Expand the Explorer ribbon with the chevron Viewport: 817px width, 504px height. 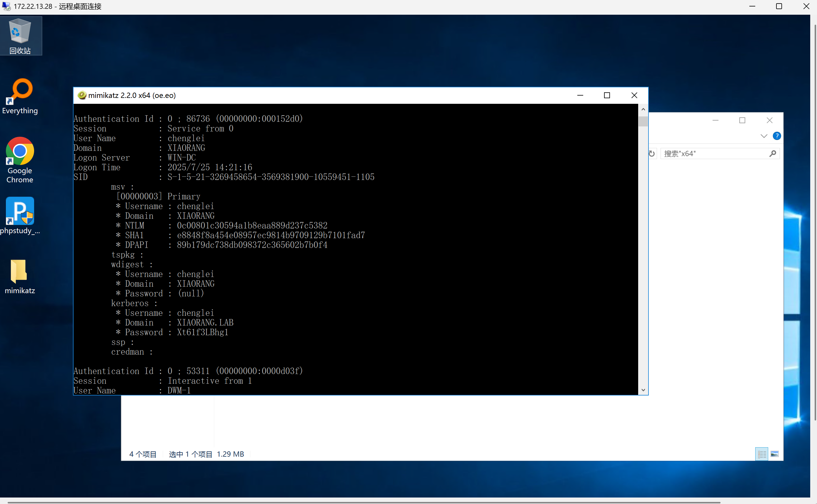tap(764, 136)
